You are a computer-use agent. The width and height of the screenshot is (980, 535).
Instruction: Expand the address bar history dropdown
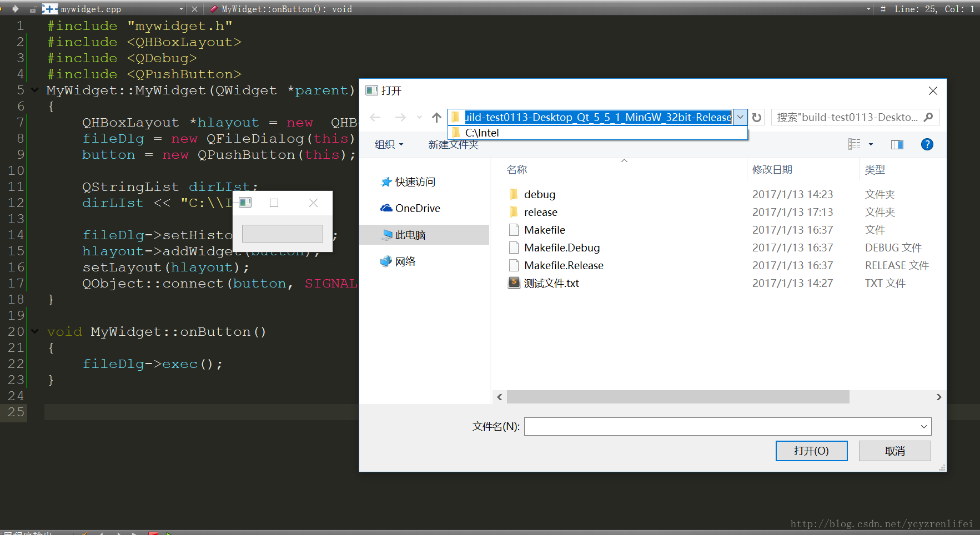740,117
